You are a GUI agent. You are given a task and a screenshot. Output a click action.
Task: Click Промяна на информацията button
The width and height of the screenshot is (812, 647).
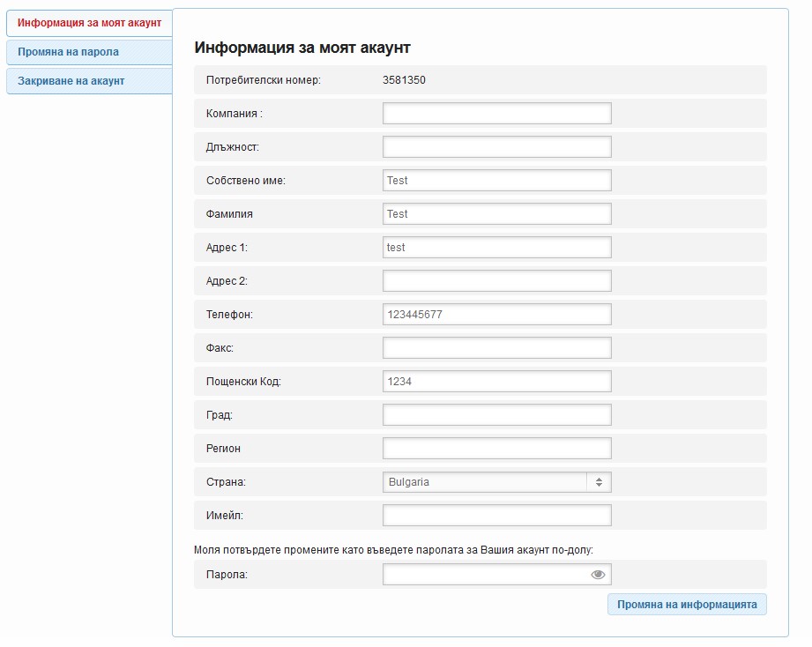pyautogui.click(x=687, y=605)
